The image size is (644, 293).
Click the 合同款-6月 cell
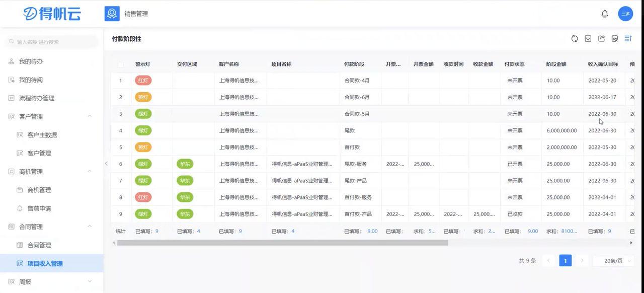point(357,97)
